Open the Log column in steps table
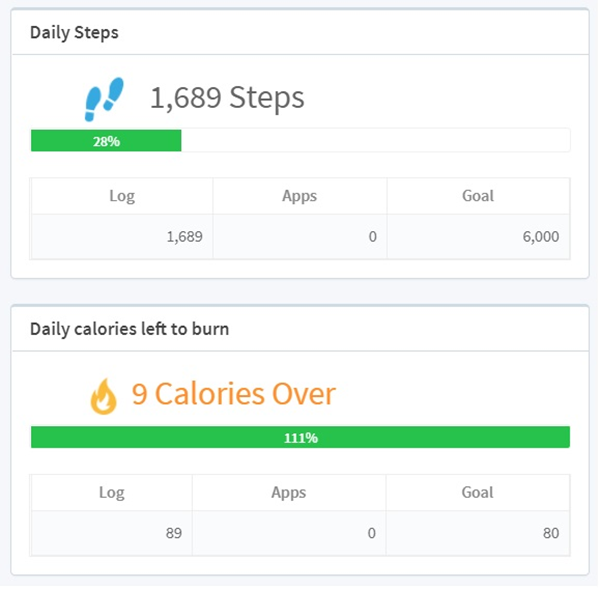This screenshot has height=589, width=600. pyautogui.click(x=122, y=196)
